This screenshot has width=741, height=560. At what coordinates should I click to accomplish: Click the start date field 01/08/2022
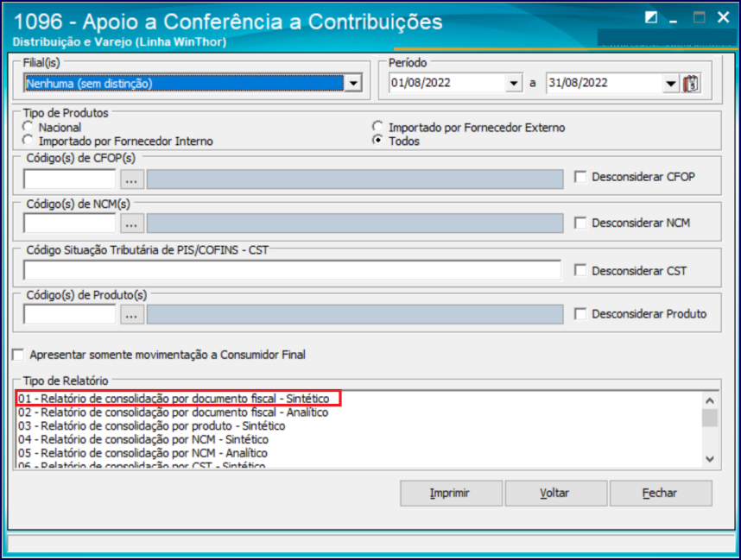coord(446,84)
